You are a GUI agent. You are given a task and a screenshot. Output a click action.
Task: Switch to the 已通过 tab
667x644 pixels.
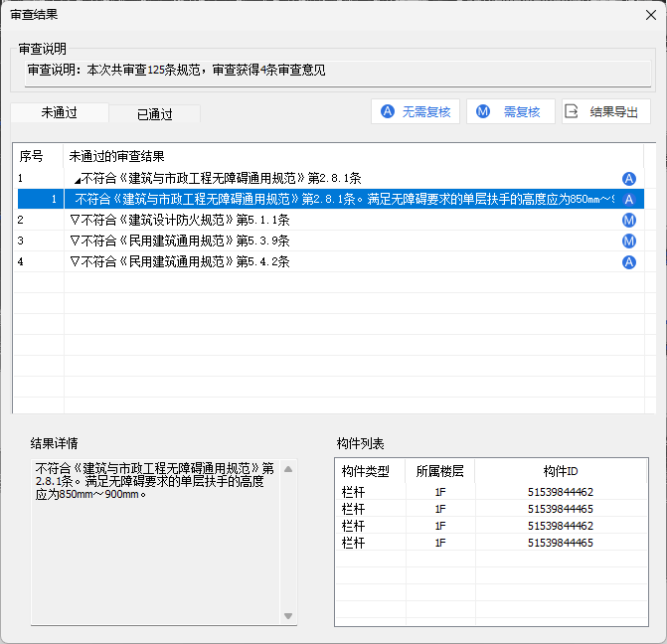tap(154, 114)
